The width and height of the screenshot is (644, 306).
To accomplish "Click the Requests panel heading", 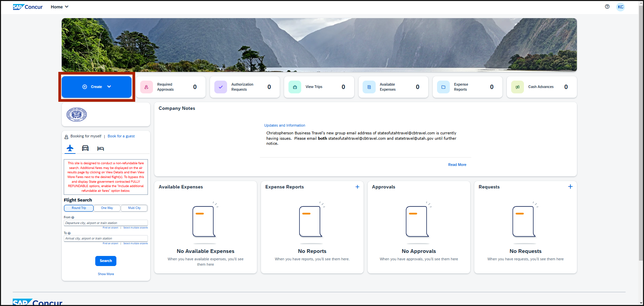I will point(489,187).
